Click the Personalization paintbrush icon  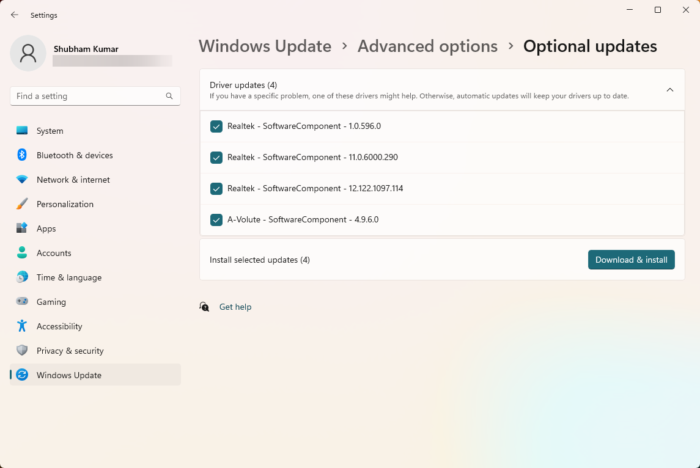coord(22,204)
